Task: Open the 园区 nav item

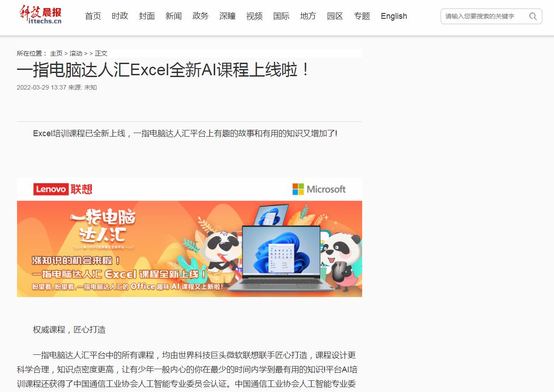Action: point(335,16)
